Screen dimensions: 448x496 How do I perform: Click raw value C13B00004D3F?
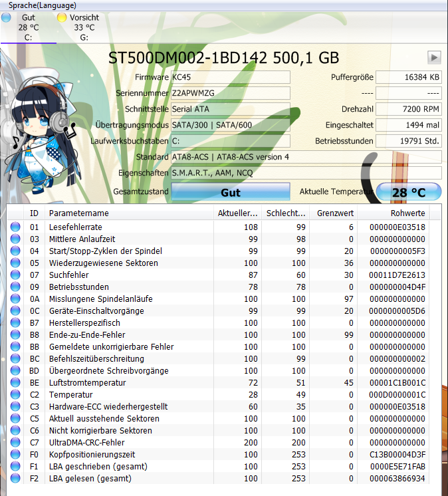click(x=397, y=455)
